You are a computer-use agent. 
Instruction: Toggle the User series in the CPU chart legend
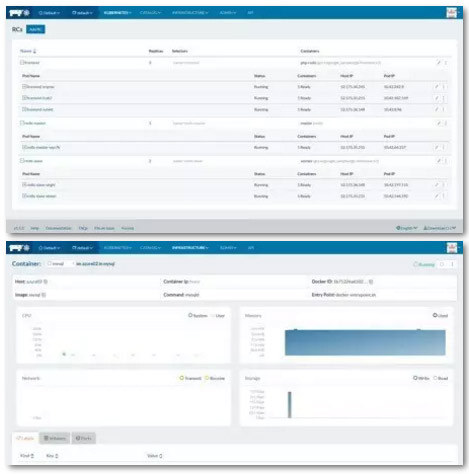(x=218, y=315)
